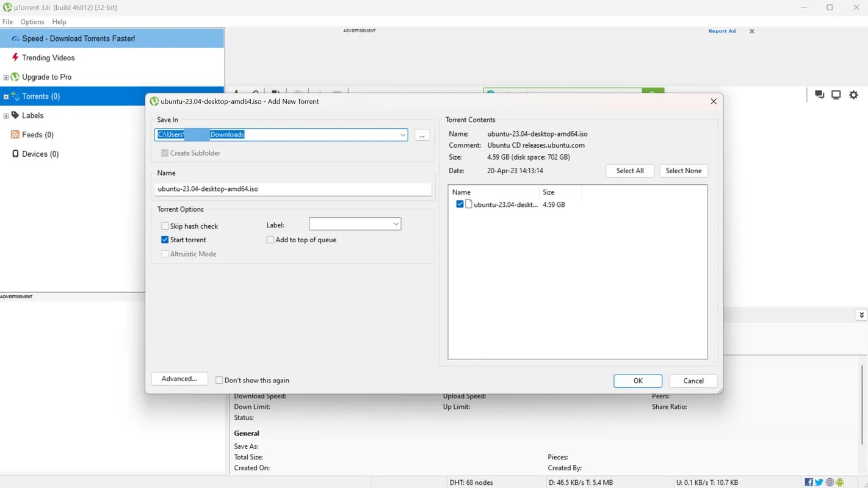Browse for save folder with ... button
The width and height of the screenshot is (868, 488).
[422, 135]
